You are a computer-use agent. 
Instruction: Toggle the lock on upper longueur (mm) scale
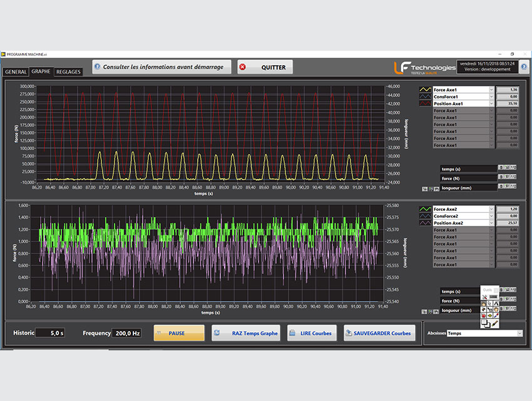500,187
